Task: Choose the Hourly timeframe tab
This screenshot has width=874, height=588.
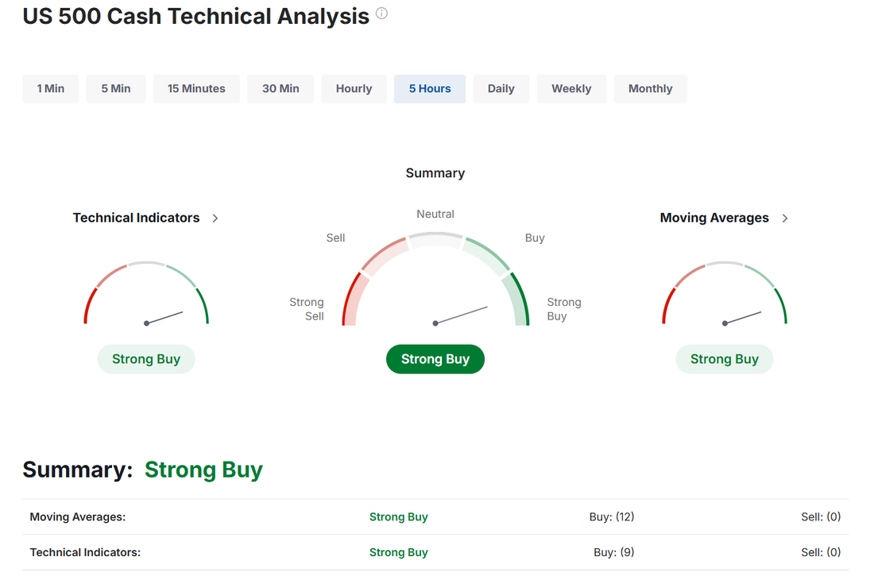Action: (x=354, y=89)
